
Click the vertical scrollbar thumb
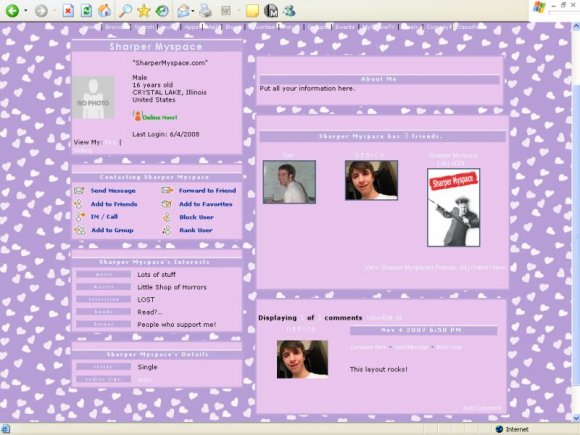click(576, 234)
